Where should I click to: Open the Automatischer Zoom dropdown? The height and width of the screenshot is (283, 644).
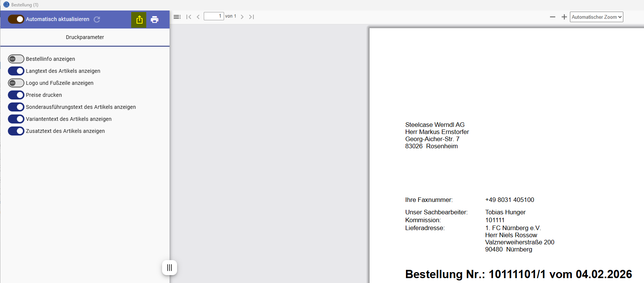coord(596,17)
